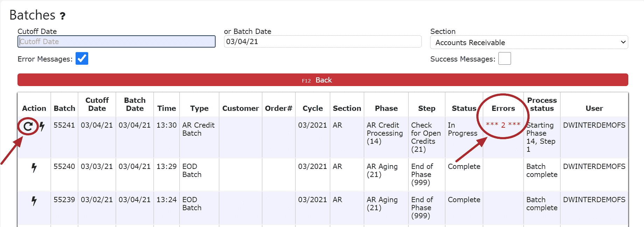Click the Process status column header

tap(542, 104)
